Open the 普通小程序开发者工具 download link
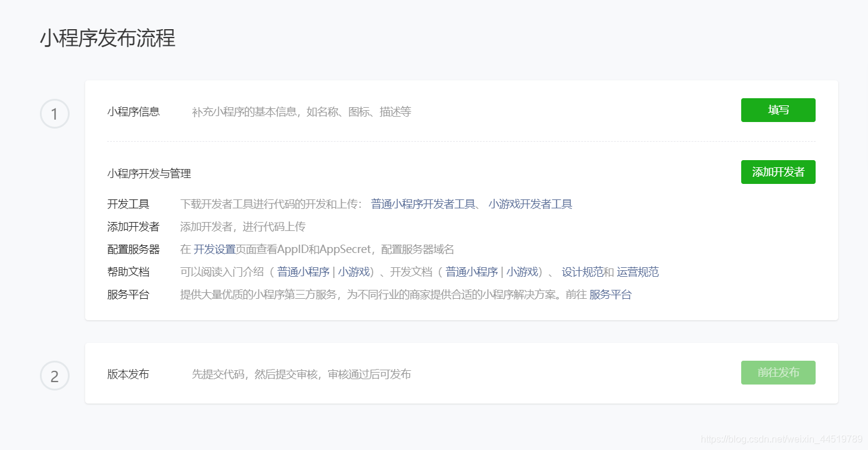Viewport: 868px width, 450px height. coord(423,204)
